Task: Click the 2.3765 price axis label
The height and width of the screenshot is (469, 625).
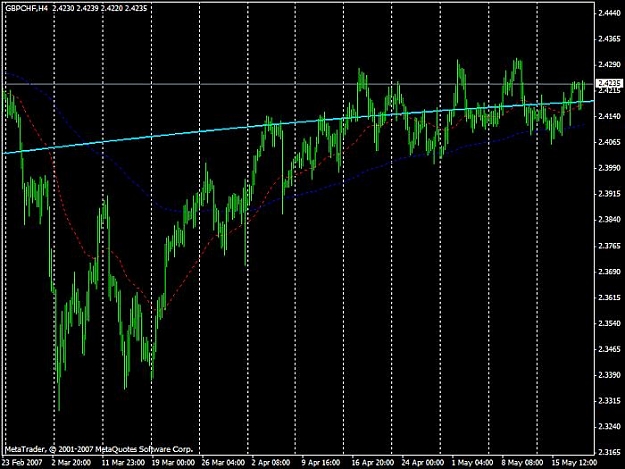Action: click(x=609, y=246)
